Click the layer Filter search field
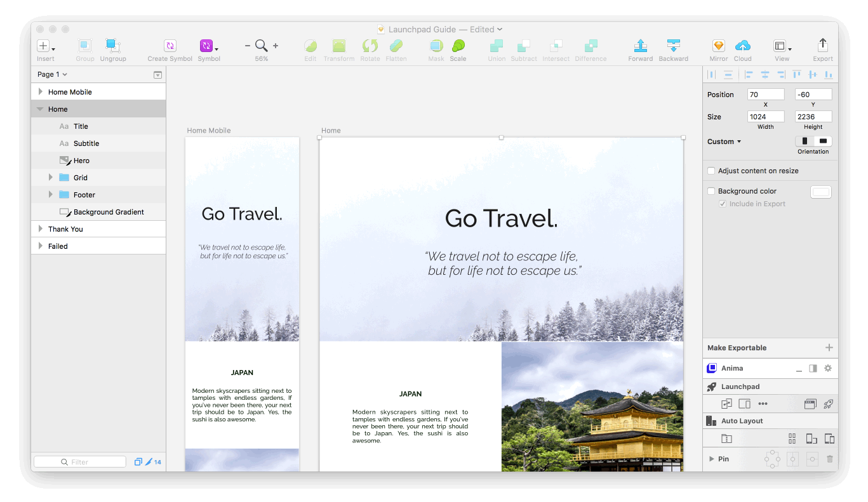Viewport: 868px width, 502px height. tap(80, 462)
